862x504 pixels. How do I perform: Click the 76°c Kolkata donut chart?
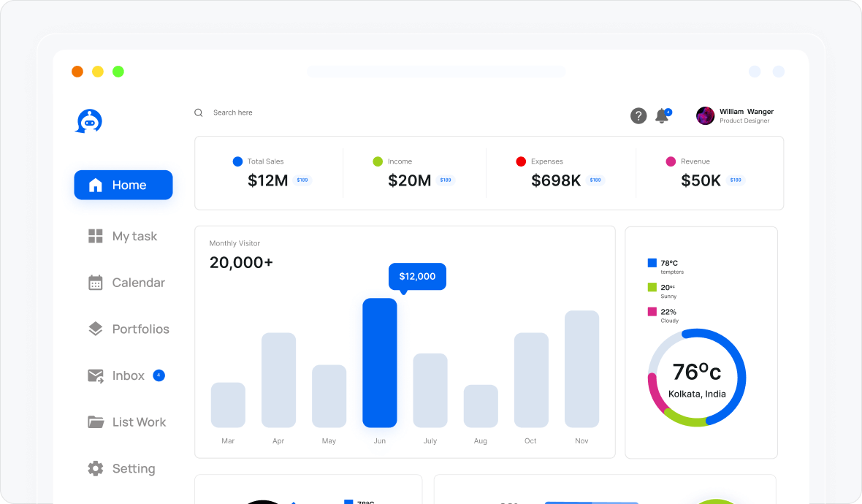click(697, 378)
